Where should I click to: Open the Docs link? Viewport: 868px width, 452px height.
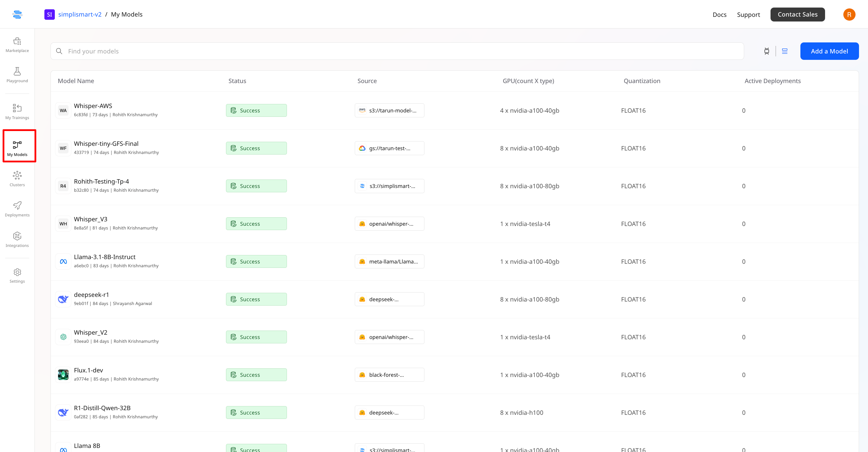[x=719, y=15]
